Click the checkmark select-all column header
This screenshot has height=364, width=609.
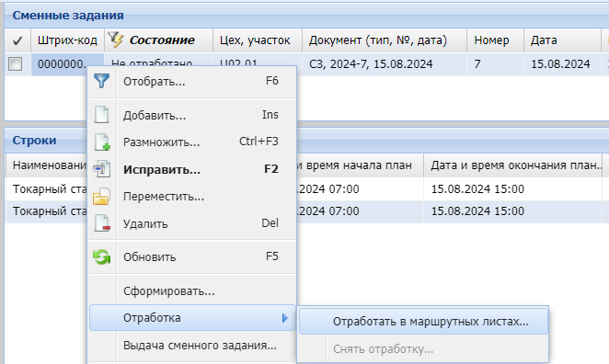click(x=17, y=40)
